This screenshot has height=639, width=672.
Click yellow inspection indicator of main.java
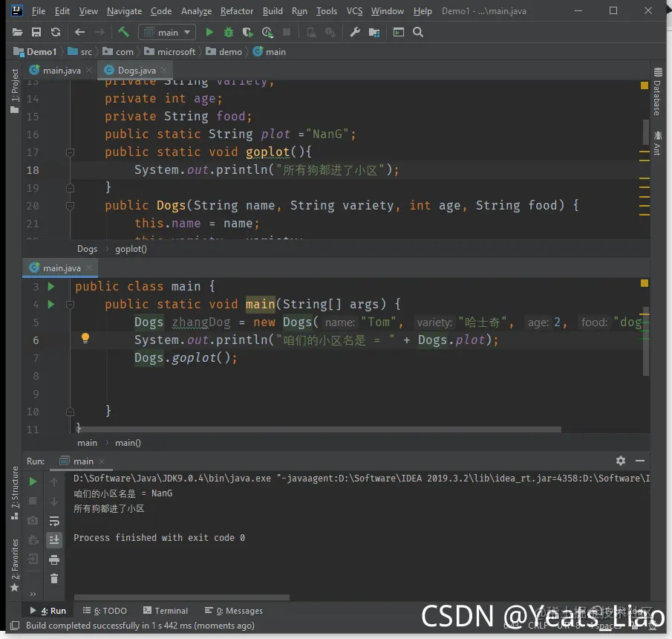644,283
